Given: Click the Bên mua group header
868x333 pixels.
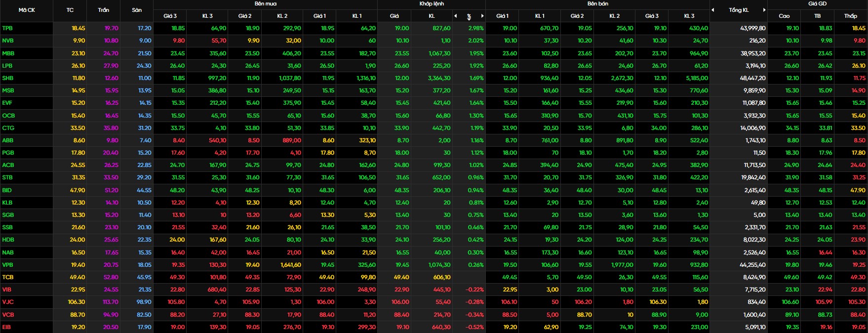Looking at the screenshot, I should (266, 4).
